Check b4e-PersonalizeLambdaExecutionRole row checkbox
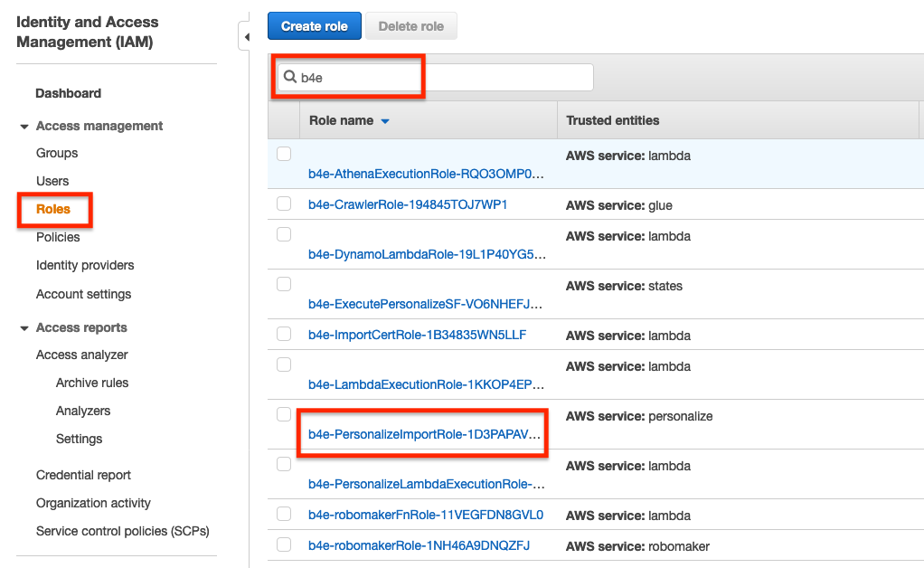This screenshot has width=924, height=568. pos(284,464)
